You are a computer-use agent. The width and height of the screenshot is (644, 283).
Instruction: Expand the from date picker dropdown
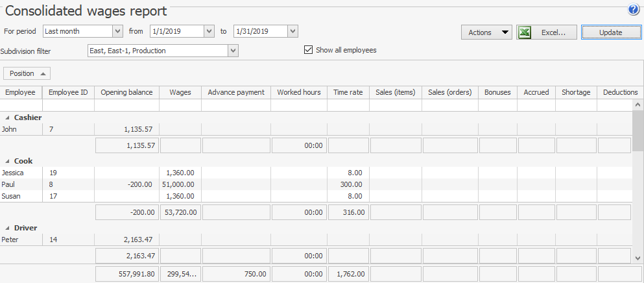click(x=208, y=31)
